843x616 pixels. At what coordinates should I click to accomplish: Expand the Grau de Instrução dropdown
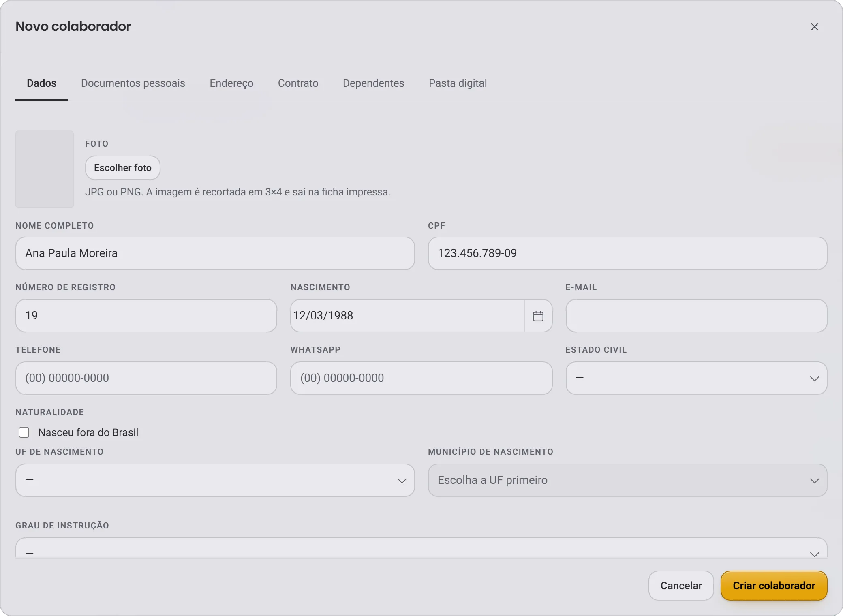pyautogui.click(x=421, y=548)
